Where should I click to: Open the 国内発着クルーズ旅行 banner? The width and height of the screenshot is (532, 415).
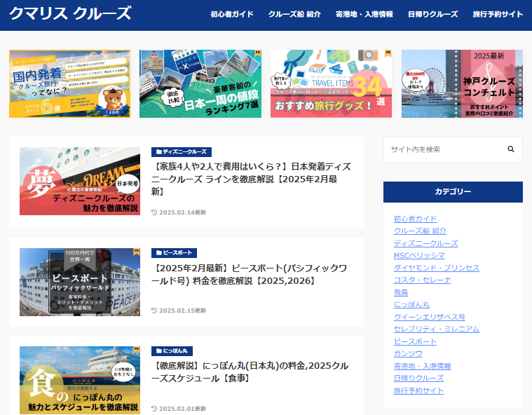click(x=69, y=84)
